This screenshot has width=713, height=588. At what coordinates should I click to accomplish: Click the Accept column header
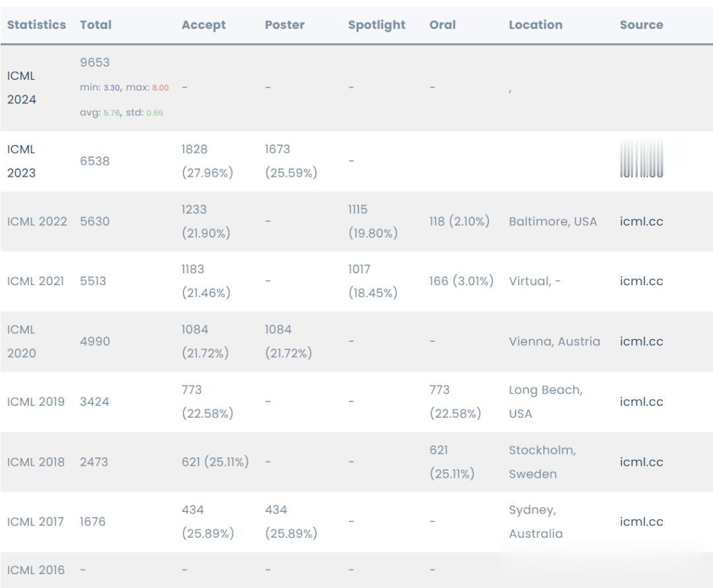[x=203, y=25]
